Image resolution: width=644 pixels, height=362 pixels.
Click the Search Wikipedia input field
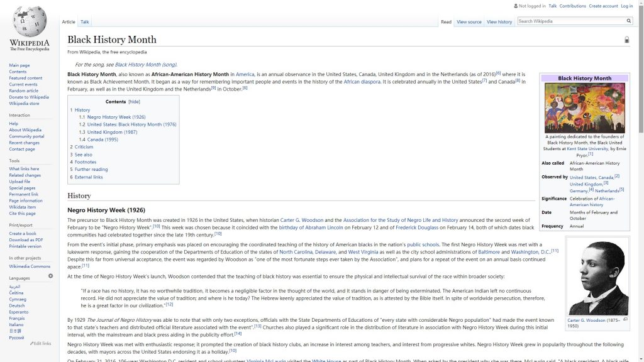coord(570,21)
